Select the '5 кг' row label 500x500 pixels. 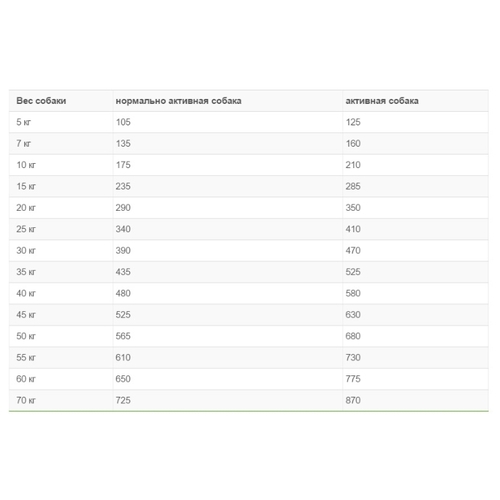(23, 122)
